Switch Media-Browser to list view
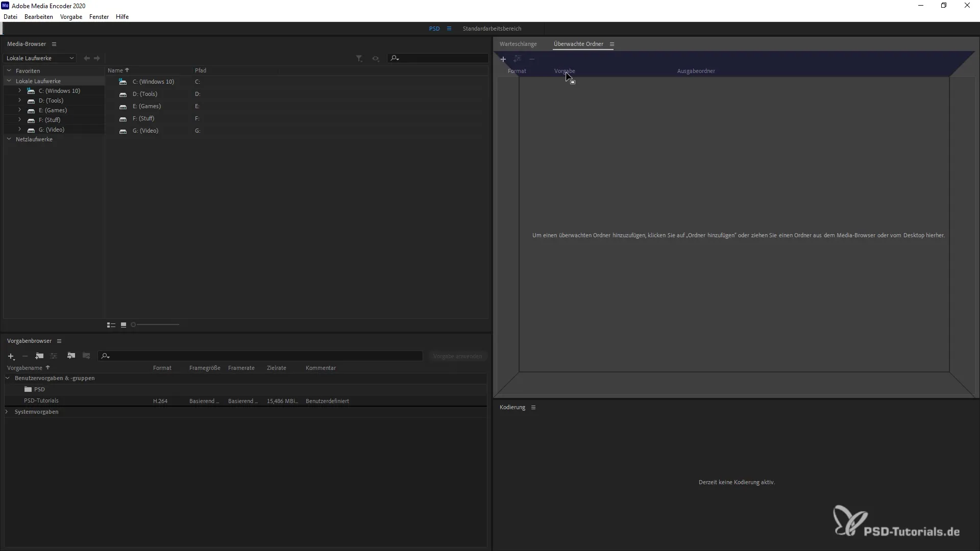Image resolution: width=980 pixels, height=551 pixels. (111, 325)
